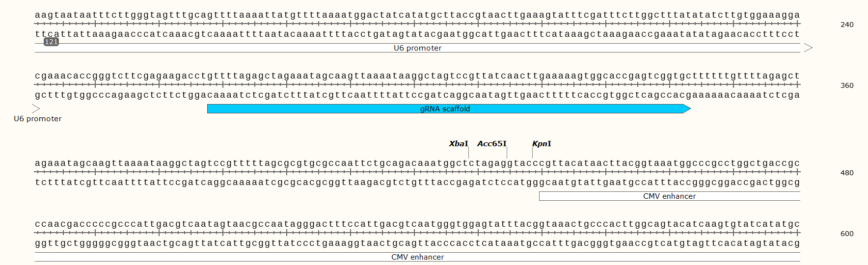
Task: Select the U6 promoter label below second row
Action: tap(38, 119)
